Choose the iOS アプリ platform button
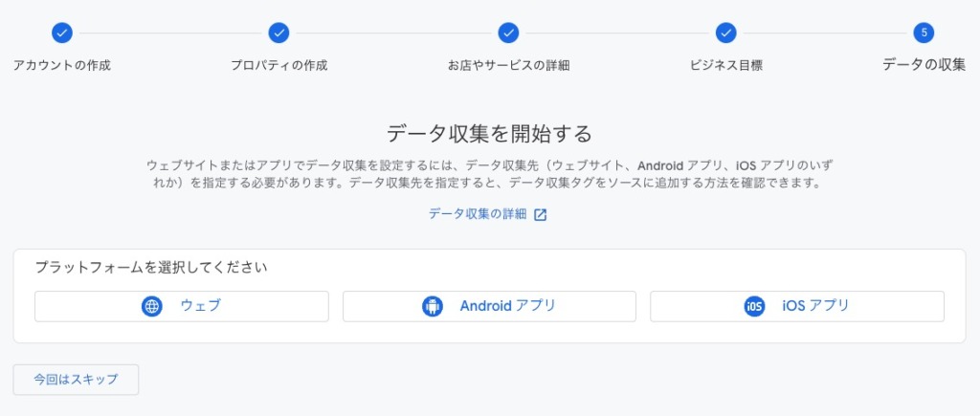 pos(797,306)
